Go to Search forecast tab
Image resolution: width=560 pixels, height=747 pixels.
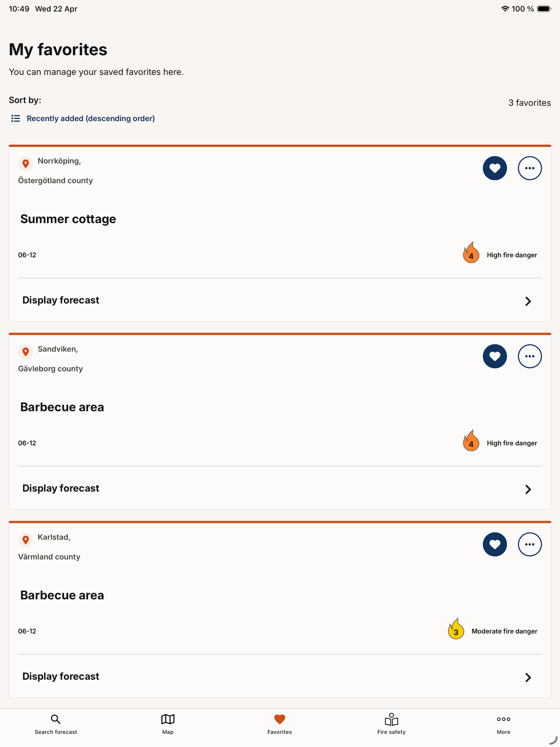[x=56, y=724]
